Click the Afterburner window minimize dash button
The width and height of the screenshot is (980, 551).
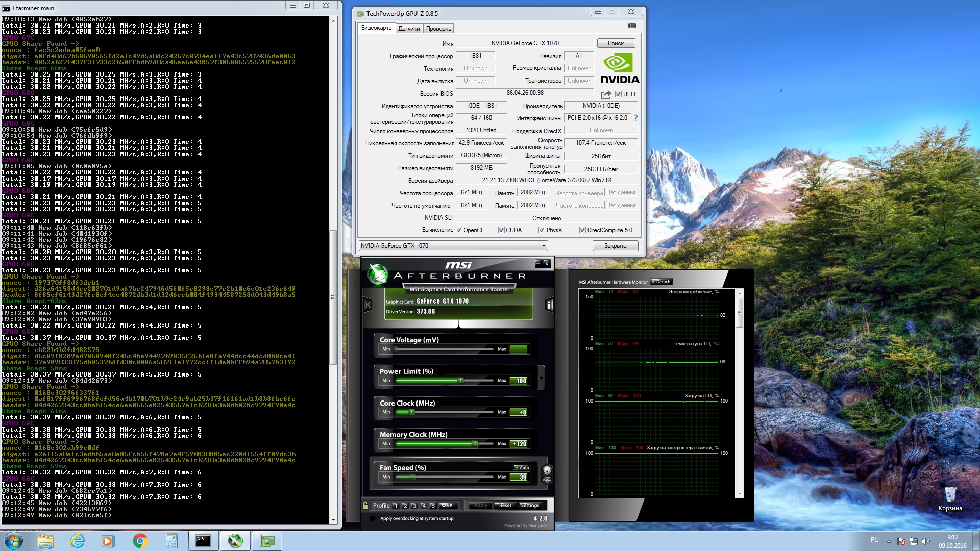537,263
